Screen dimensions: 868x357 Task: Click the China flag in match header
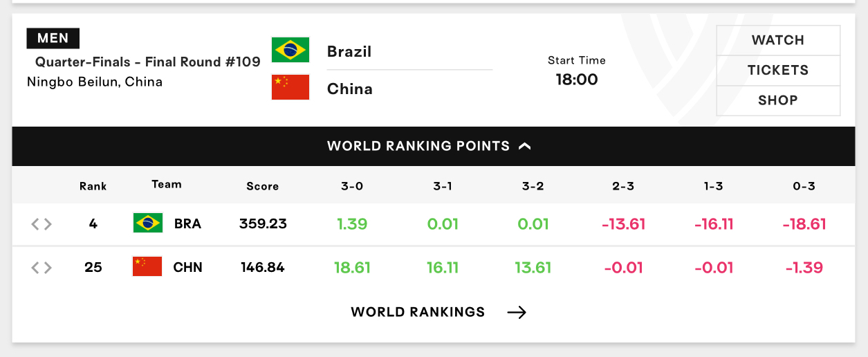(290, 87)
